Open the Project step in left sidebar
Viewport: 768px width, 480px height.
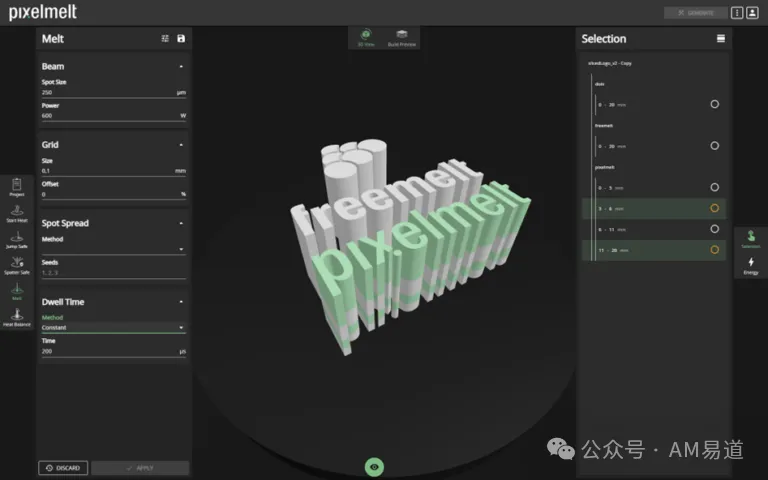point(17,187)
